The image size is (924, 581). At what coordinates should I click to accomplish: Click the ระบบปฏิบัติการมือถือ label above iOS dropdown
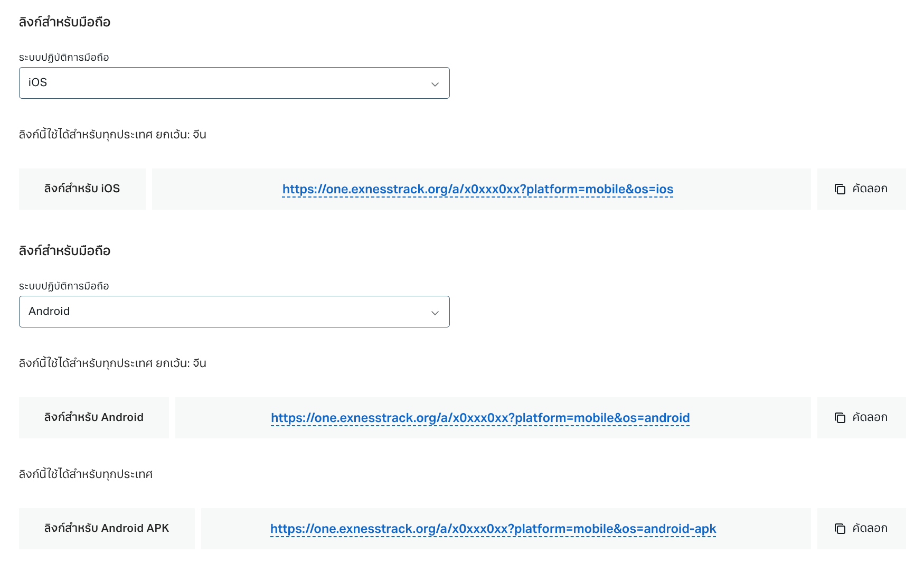click(64, 58)
